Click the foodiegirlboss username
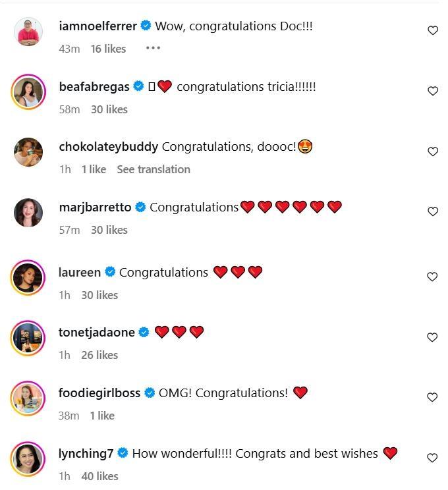Screen dimensions: 448x490 99,393
